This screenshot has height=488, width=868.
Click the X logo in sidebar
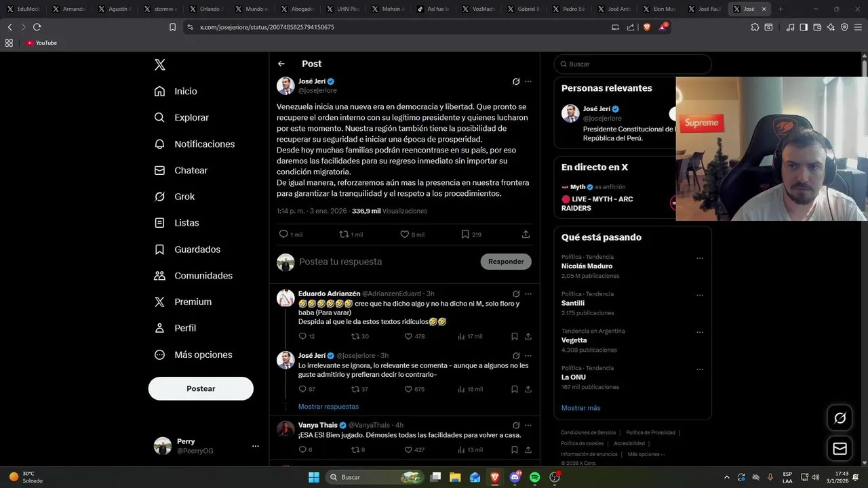159,64
